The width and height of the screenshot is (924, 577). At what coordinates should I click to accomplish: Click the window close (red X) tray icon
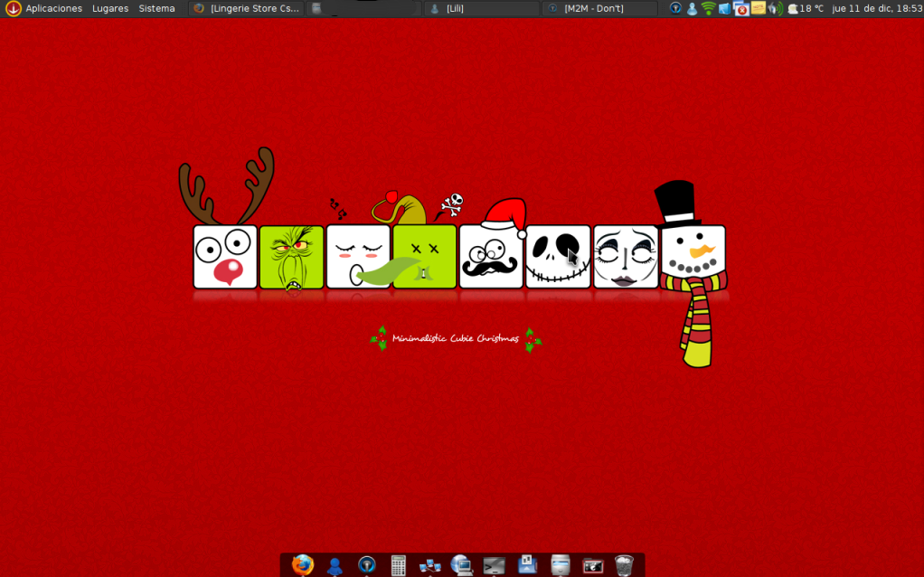[741, 8]
